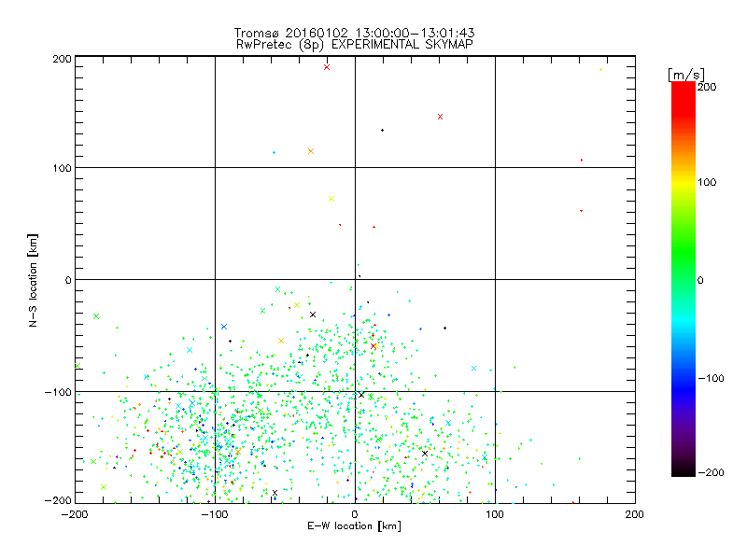Click the x-axis tick label '100'

[x=495, y=514]
